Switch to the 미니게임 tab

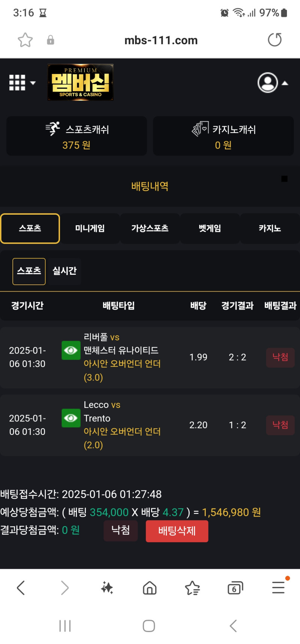click(90, 229)
